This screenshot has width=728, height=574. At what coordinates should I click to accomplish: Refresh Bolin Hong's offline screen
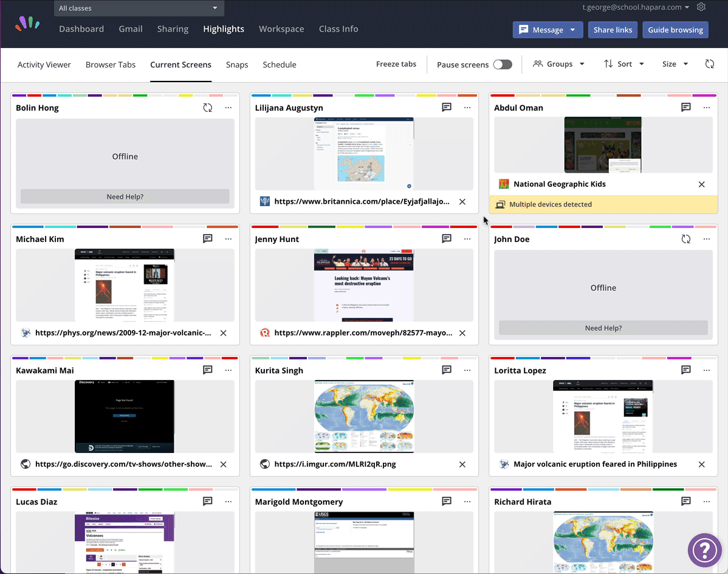point(208,108)
